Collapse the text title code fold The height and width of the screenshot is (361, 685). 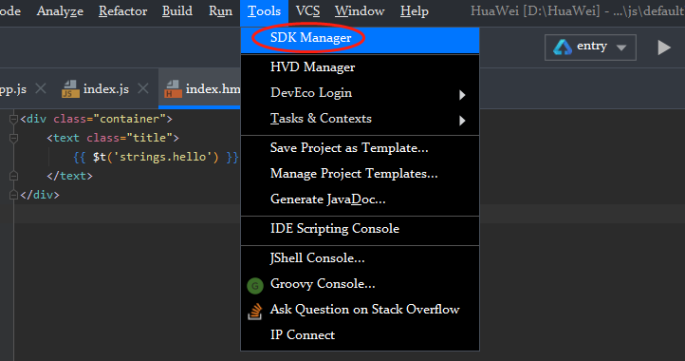(x=14, y=138)
